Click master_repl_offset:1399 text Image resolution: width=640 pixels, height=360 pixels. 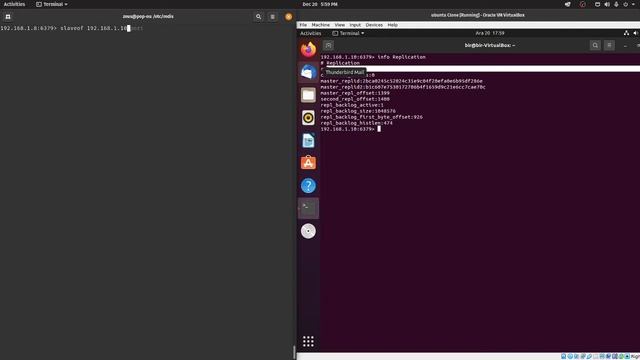355,93
